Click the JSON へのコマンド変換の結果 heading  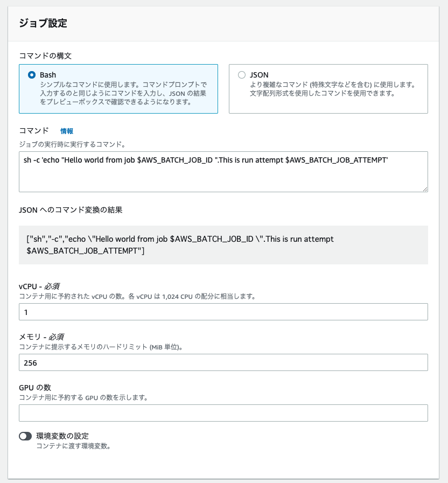pyautogui.click(x=71, y=209)
